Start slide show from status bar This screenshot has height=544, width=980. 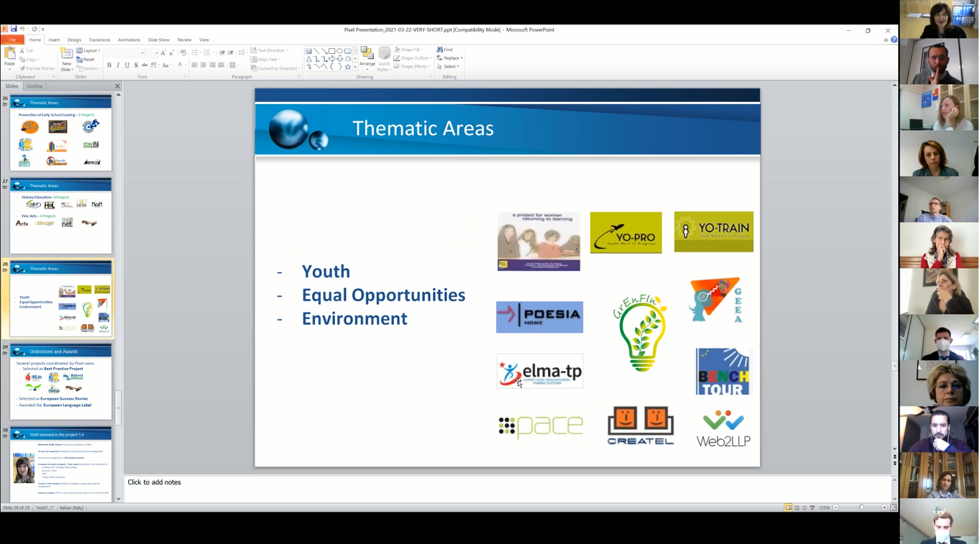pyautogui.click(x=812, y=508)
